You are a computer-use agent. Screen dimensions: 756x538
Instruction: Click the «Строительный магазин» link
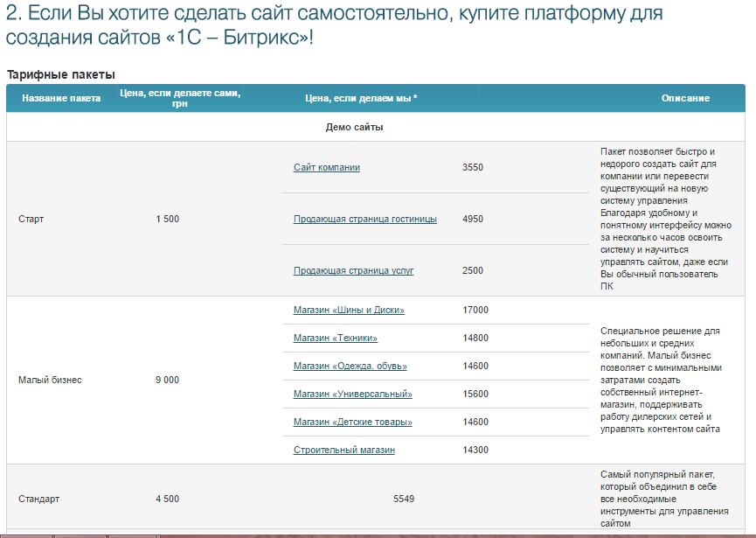pyautogui.click(x=343, y=450)
